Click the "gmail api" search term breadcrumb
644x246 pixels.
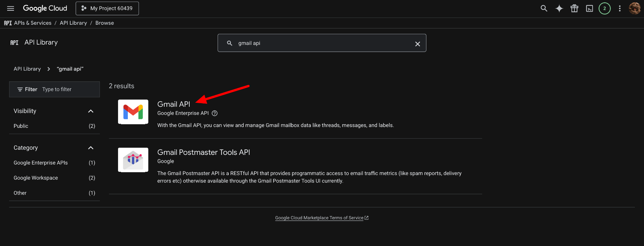point(70,69)
